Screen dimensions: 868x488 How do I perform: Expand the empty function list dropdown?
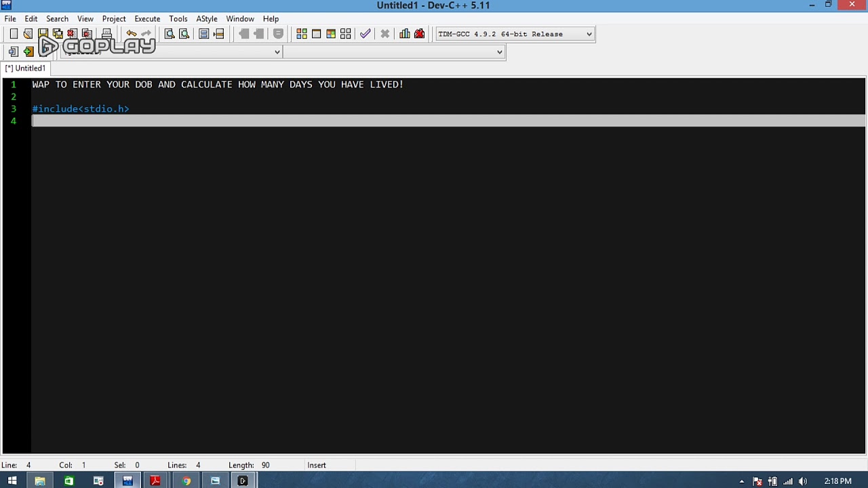(500, 52)
